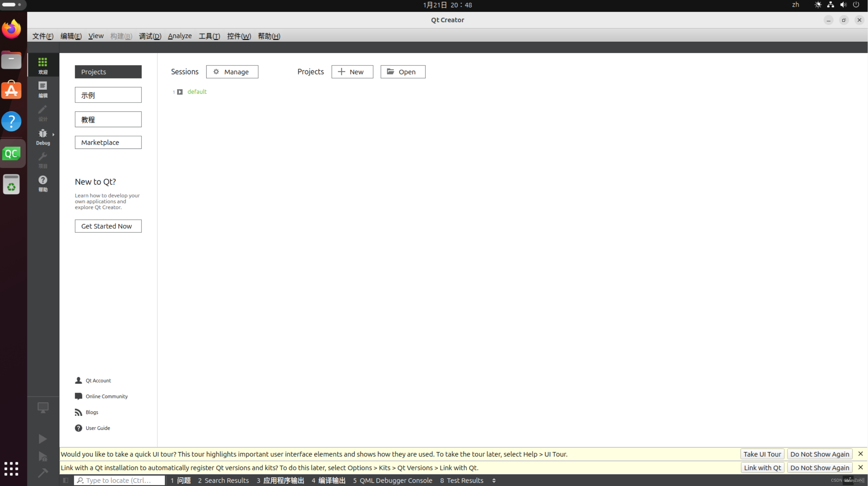Click the Type to locate field
The width and height of the screenshot is (868, 486).
(x=119, y=480)
